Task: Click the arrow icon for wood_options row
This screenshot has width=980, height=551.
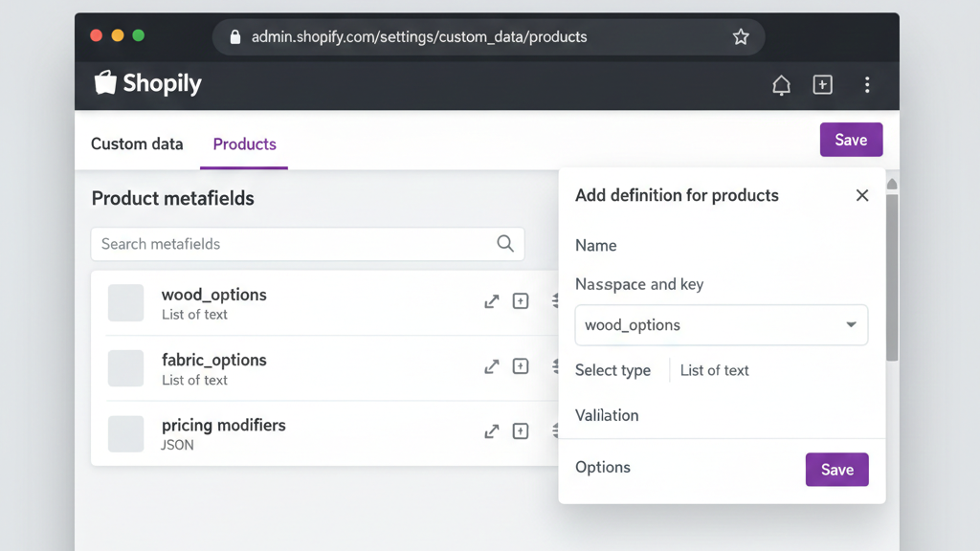Action: (x=492, y=301)
